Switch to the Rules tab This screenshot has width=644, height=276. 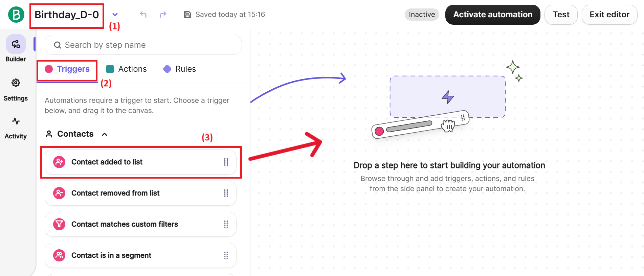pyautogui.click(x=180, y=69)
